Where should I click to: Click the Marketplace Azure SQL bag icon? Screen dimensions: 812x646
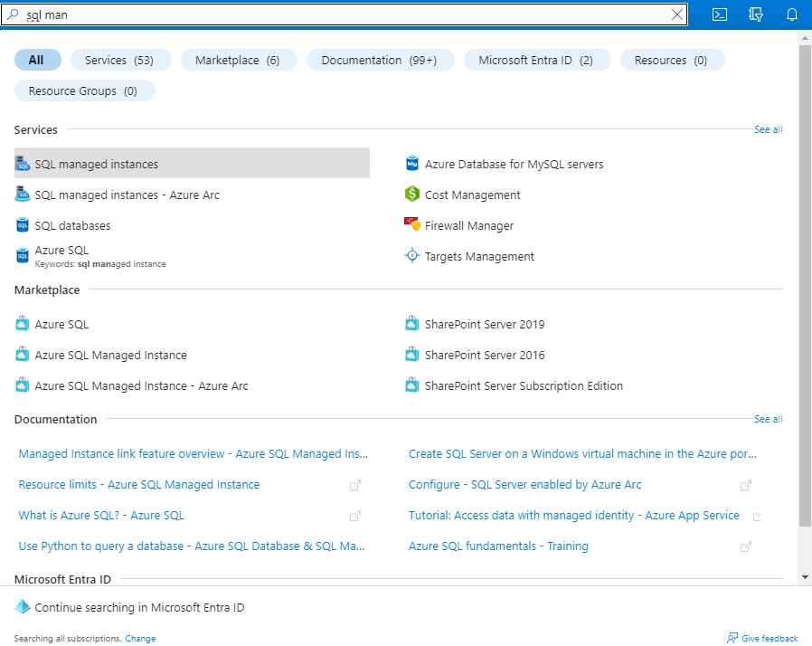[x=23, y=324]
